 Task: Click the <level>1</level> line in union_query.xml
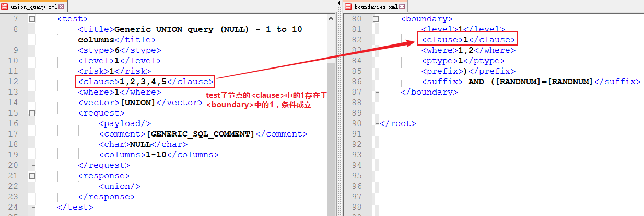[120, 61]
